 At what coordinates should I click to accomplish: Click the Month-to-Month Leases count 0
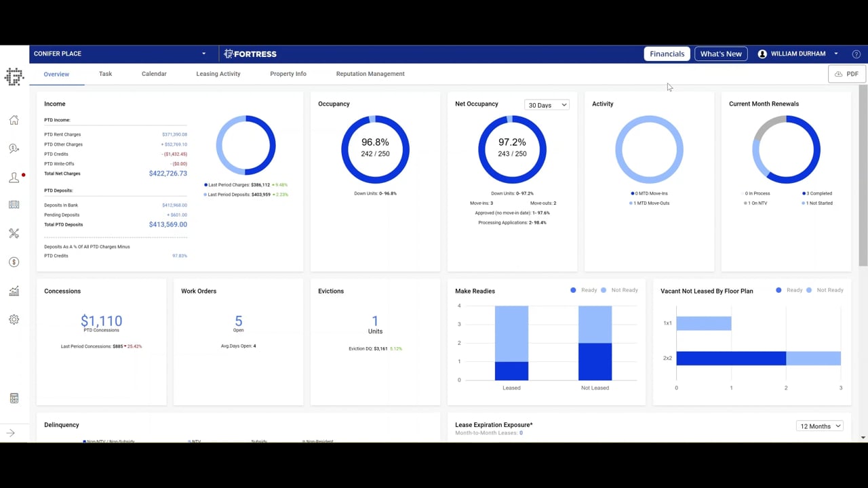pyautogui.click(x=521, y=433)
